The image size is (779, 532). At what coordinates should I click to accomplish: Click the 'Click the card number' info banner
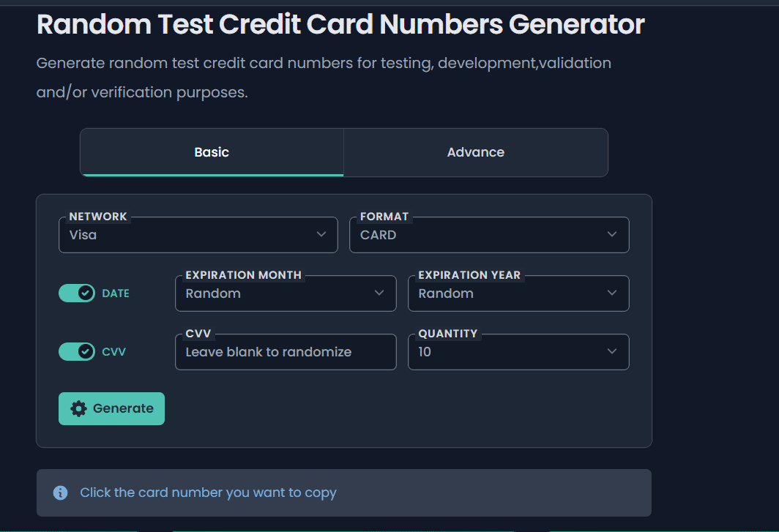tap(343, 492)
